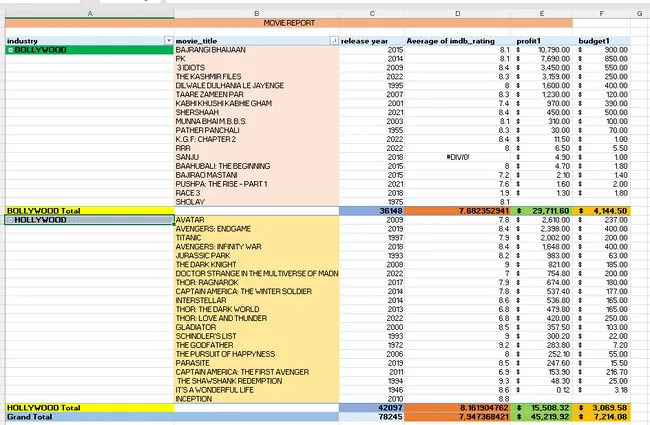Click the AVATAR movie title cell
Viewport: 650px width, 425px height.
(190, 219)
